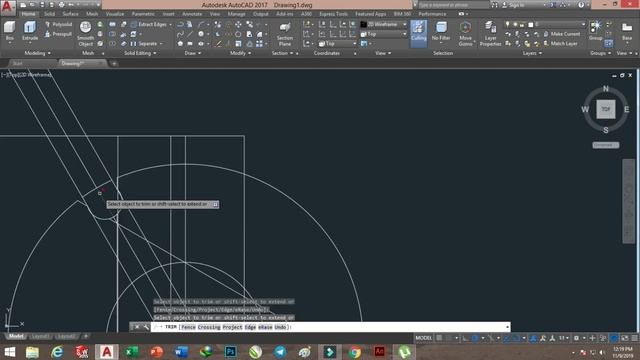Viewport: 640px width, 360px height.
Task: Toggle polar tracking in status bar
Action: (475, 338)
